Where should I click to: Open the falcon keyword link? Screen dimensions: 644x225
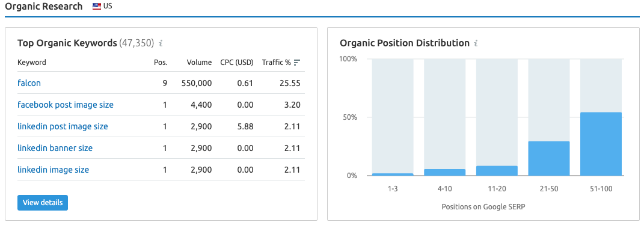tap(29, 83)
